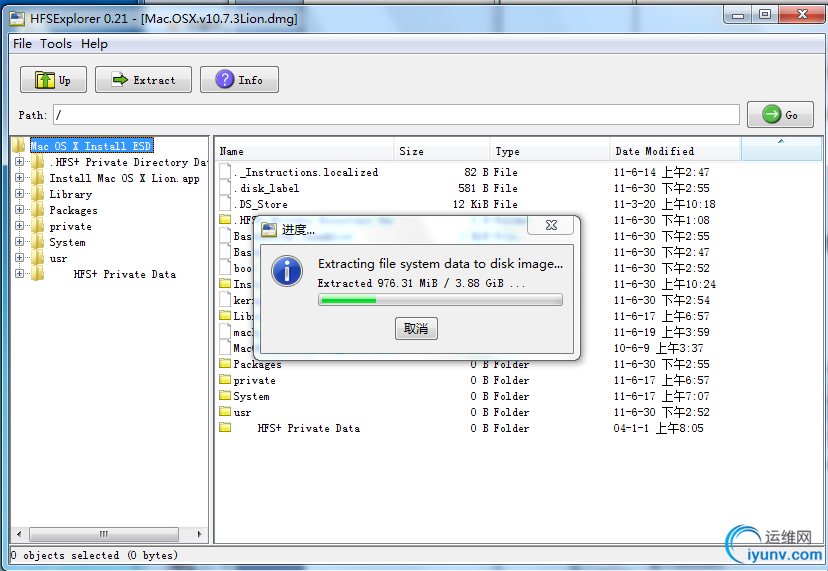828x571 pixels.
Task: Click the usr folder icon in file list
Action: [225, 411]
